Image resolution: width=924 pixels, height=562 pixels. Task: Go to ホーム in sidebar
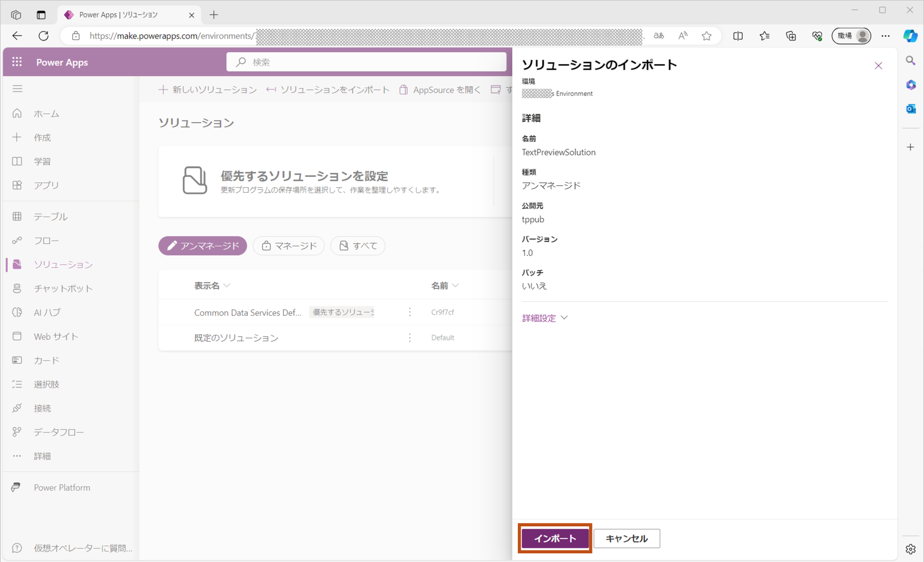pyautogui.click(x=46, y=114)
